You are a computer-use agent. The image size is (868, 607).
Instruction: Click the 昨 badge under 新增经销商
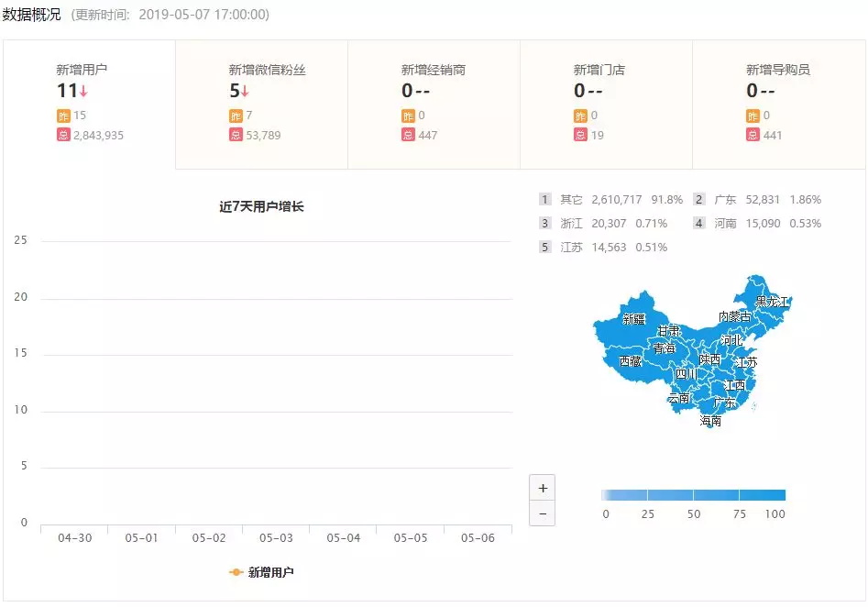pos(408,116)
